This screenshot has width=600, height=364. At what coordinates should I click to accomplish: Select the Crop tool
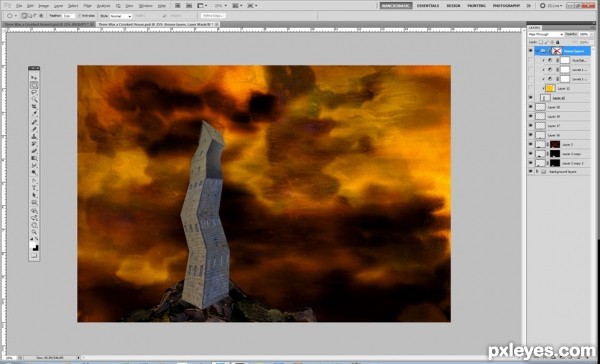[x=34, y=107]
